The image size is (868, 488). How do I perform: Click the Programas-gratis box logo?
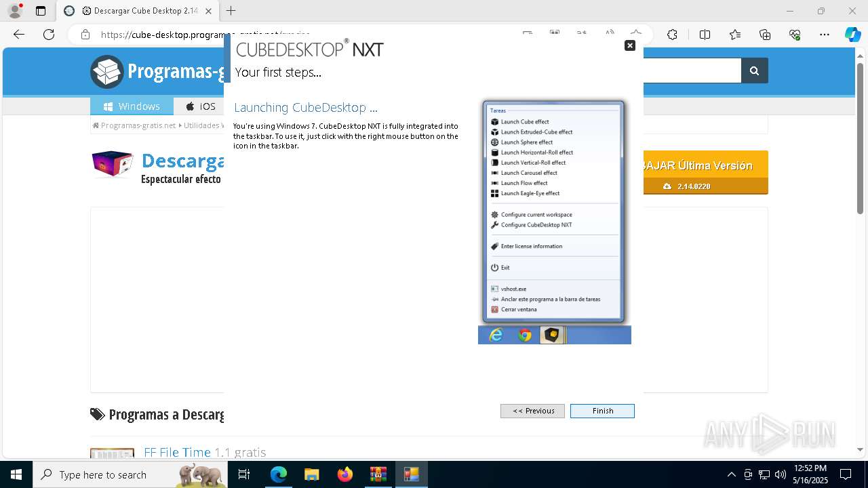pyautogui.click(x=107, y=71)
